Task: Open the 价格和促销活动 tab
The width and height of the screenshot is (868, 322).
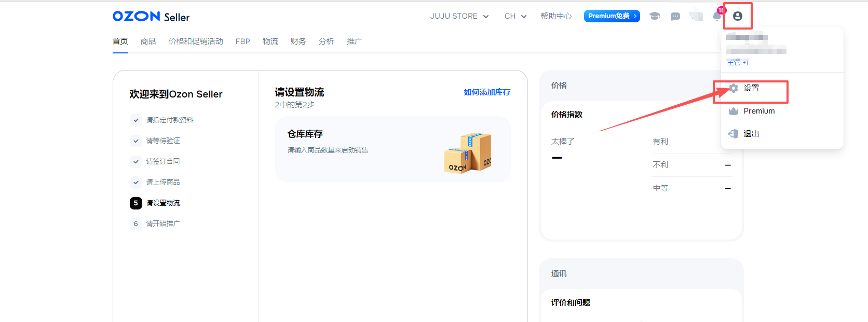Action: [196, 41]
